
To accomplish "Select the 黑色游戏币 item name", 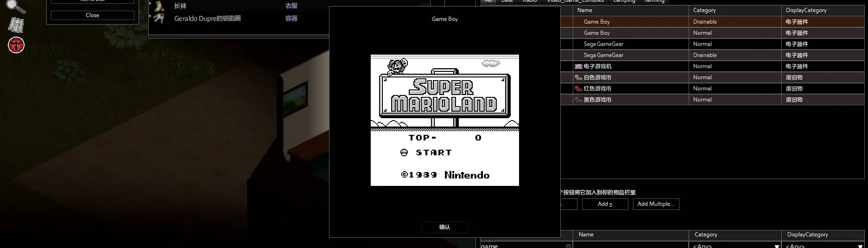I will coord(597,100).
